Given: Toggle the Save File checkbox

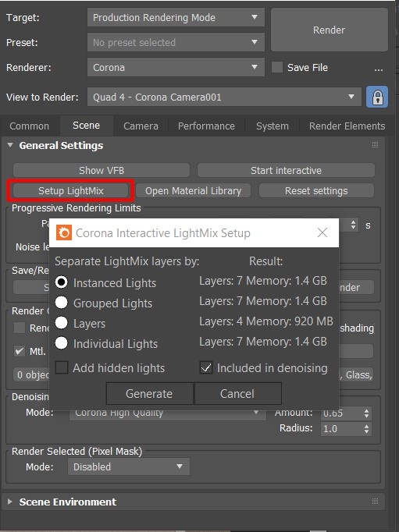Looking at the screenshot, I should pyautogui.click(x=277, y=67).
